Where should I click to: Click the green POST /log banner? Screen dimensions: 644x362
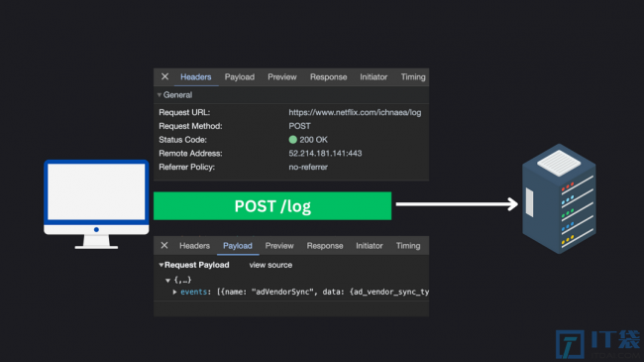click(x=272, y=205)
